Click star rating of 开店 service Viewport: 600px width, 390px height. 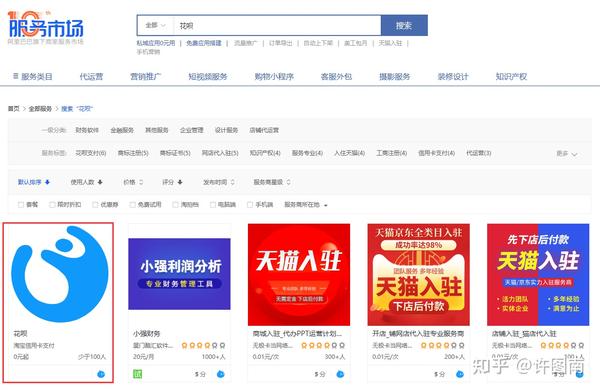(443, 345)
